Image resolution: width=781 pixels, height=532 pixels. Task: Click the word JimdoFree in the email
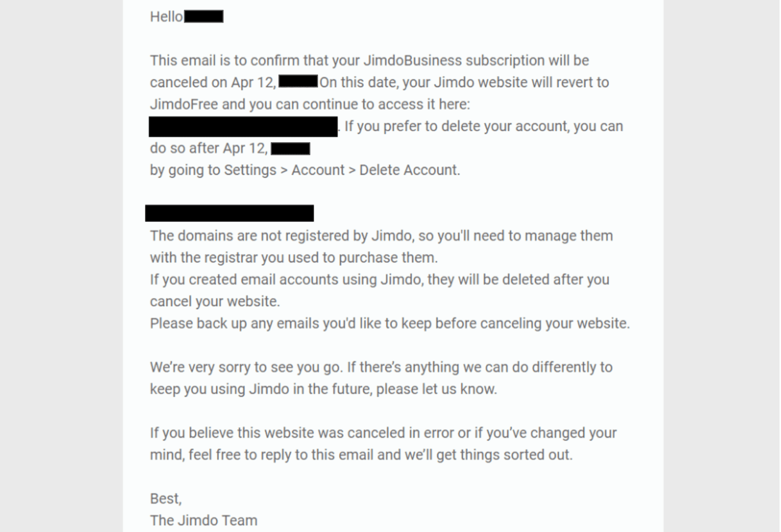[x=184, y=104]
